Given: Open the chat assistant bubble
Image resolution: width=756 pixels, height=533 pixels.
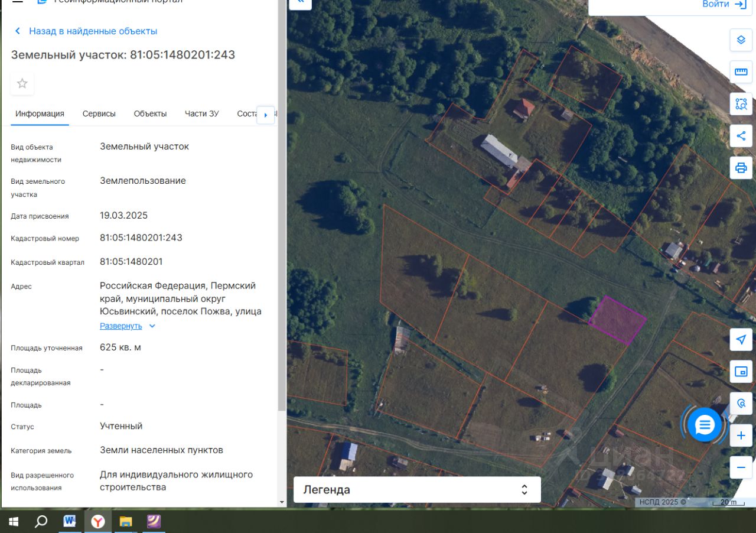Looking at the screenshot, I should [x=705, y=424].
